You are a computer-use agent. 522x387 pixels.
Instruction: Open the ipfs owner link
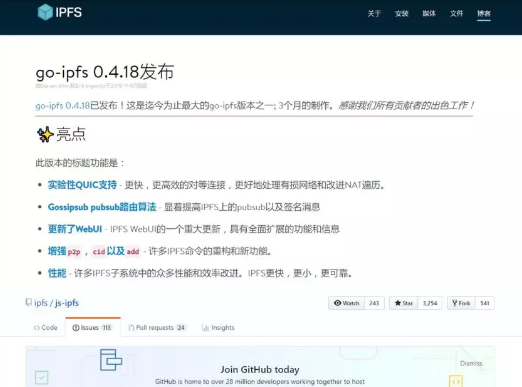coord(41,303)
